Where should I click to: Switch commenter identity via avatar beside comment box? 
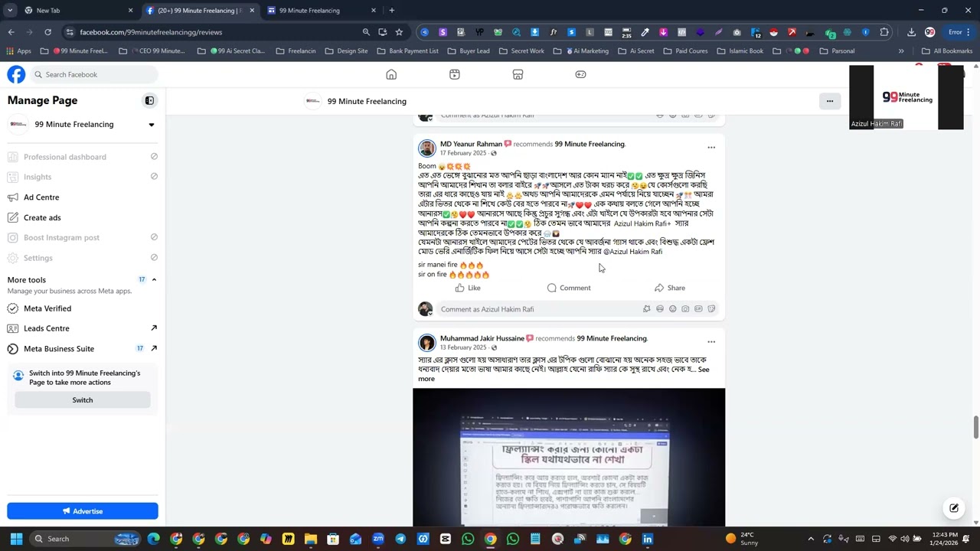(426, 309)
